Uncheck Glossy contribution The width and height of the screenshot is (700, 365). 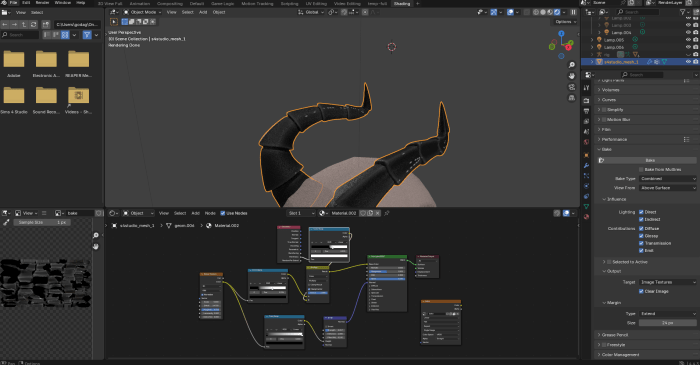[641, 236]
